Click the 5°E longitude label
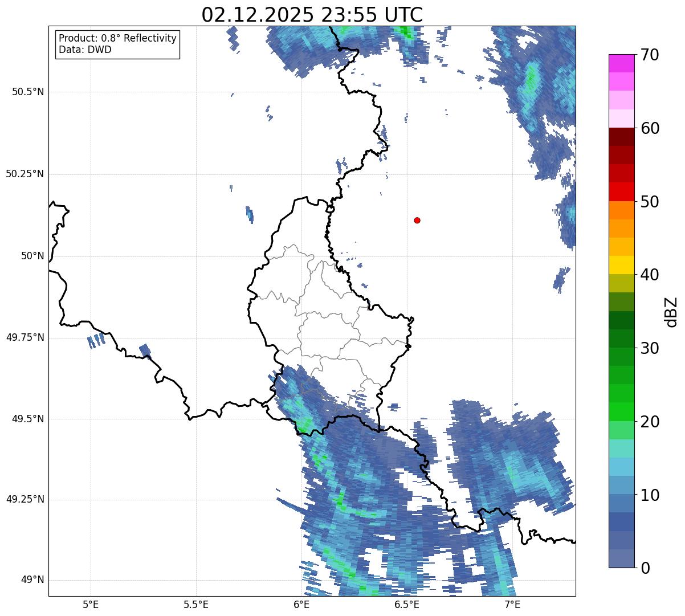Image resolution: width=685 pixels, height=616 pixels. (91, 604)
